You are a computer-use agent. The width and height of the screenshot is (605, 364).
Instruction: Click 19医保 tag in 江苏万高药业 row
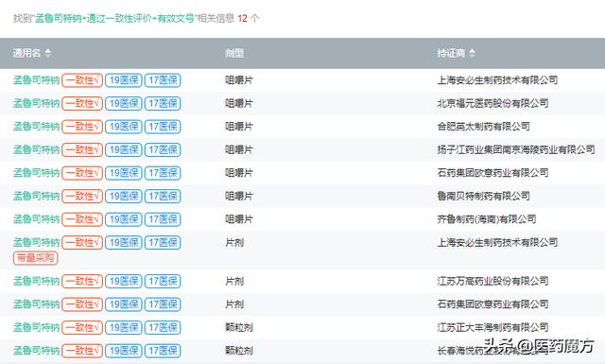click(x=124, y=281)
